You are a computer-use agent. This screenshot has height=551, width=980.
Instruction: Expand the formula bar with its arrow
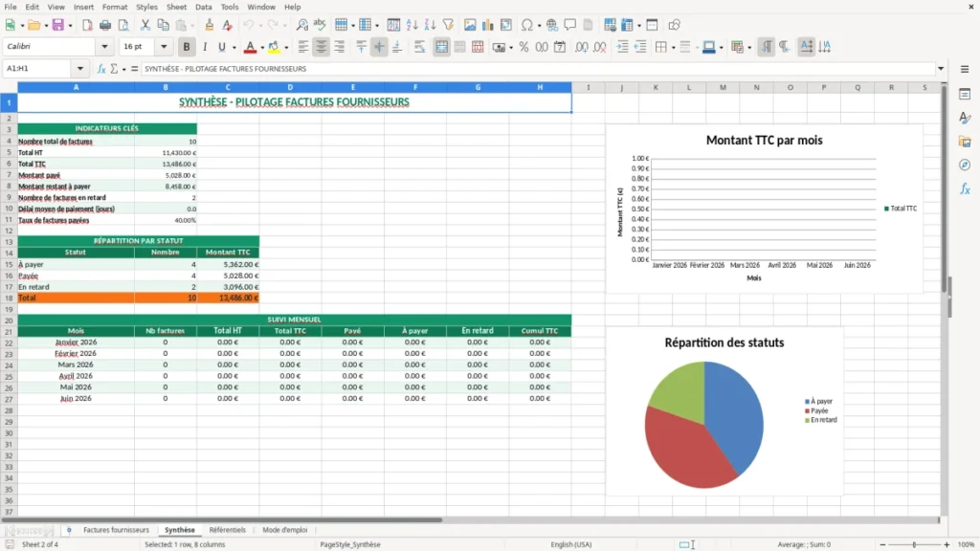click(x=941, y=69)
